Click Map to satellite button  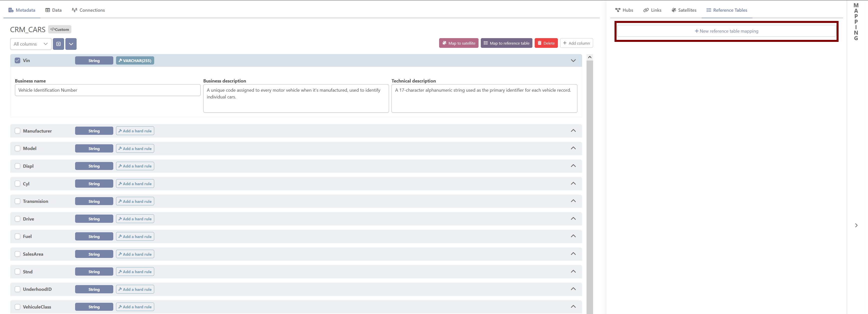coord(459,43)
